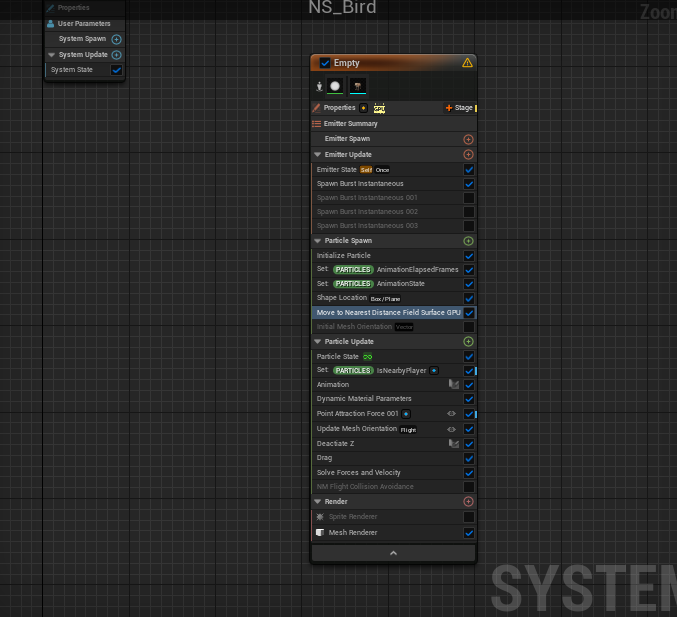
Task: Select the Emitter Summary row
Action: click(393, 124)
